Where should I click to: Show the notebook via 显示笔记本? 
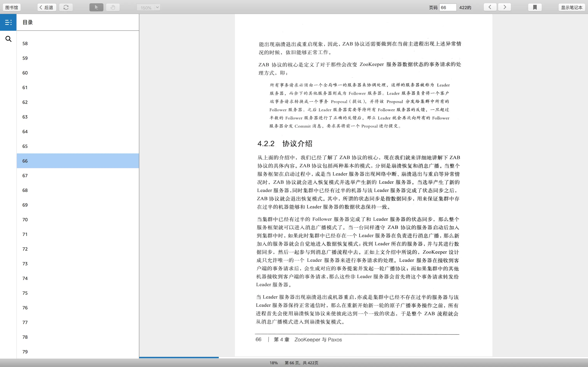(x=571, y=7)
